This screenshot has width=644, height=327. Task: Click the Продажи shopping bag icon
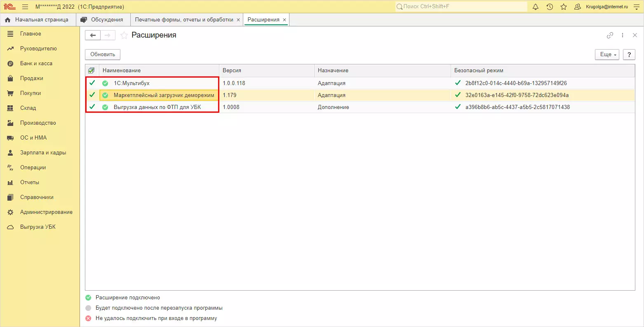[x=11, y=78]
